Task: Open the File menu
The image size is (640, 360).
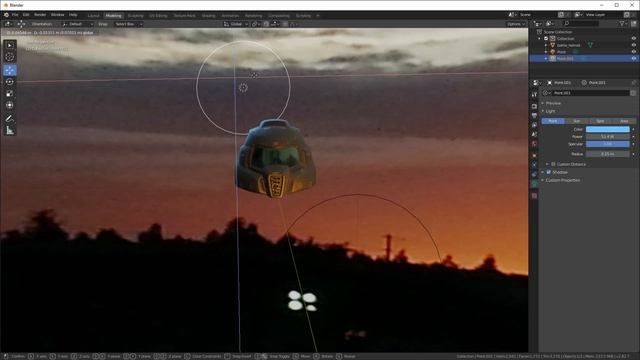Action: pyautogui.click(x=15, y=15)
